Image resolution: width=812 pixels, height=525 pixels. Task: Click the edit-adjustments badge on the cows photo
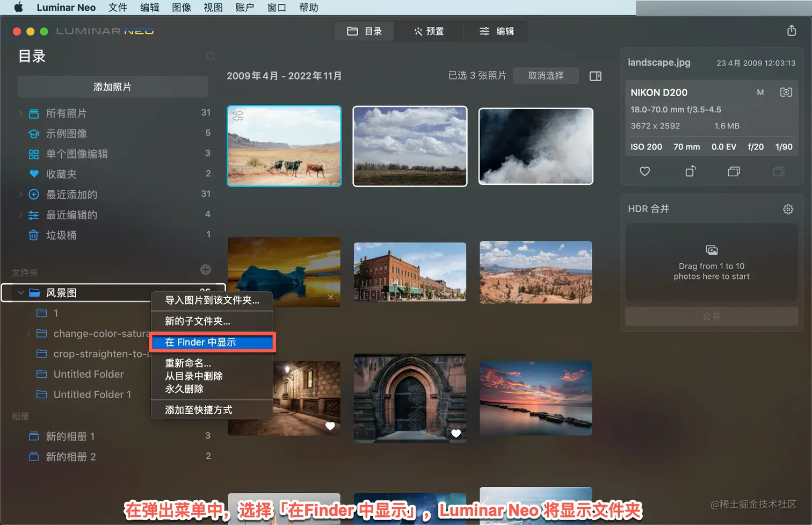point(238,116)
